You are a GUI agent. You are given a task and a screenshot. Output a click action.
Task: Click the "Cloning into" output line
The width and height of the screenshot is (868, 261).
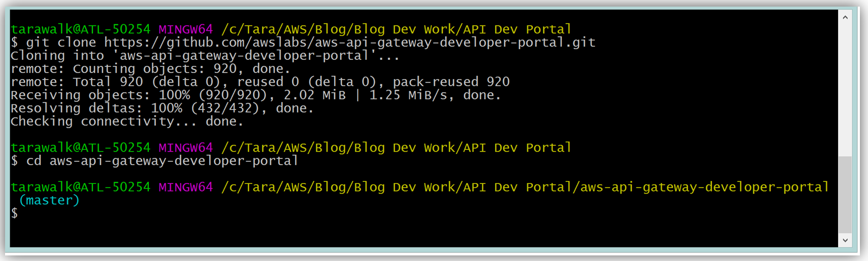205,56
